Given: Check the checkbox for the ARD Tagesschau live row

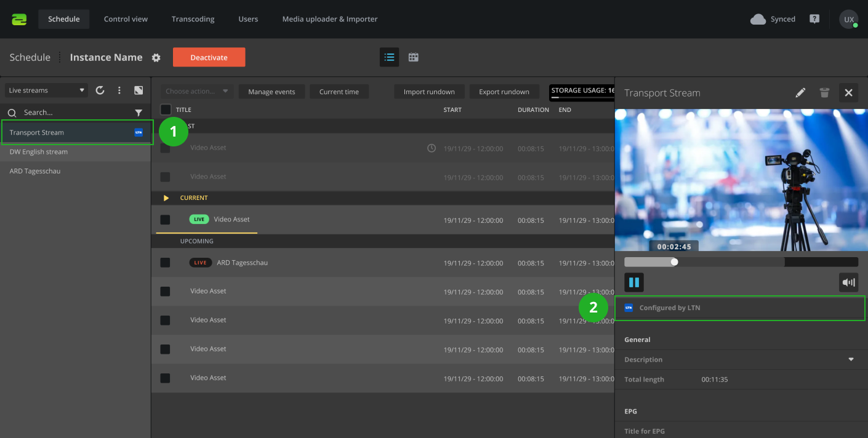Looking at the screenshot, I should (x=164, y=263).
